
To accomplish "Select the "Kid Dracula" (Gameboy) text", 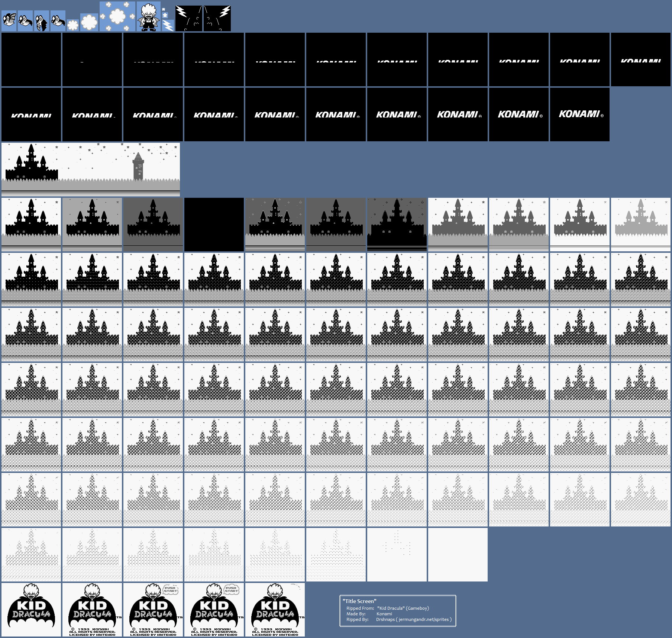I will [403, 608].
